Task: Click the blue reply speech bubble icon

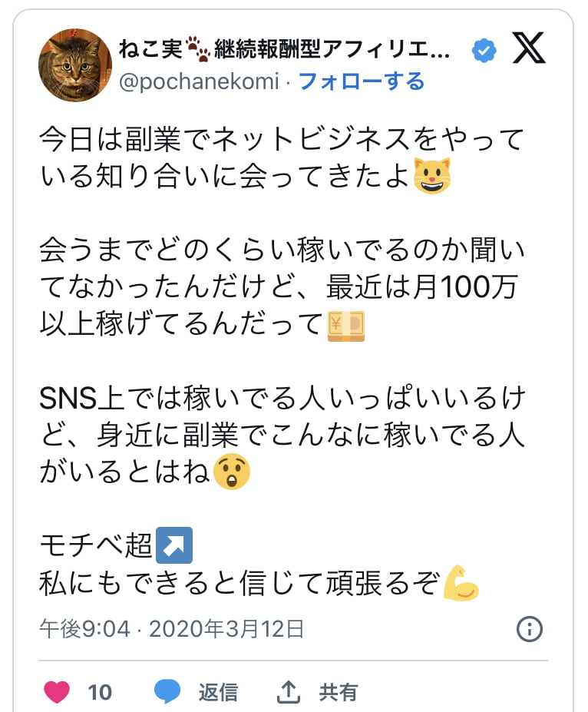Action: [167, 692]
